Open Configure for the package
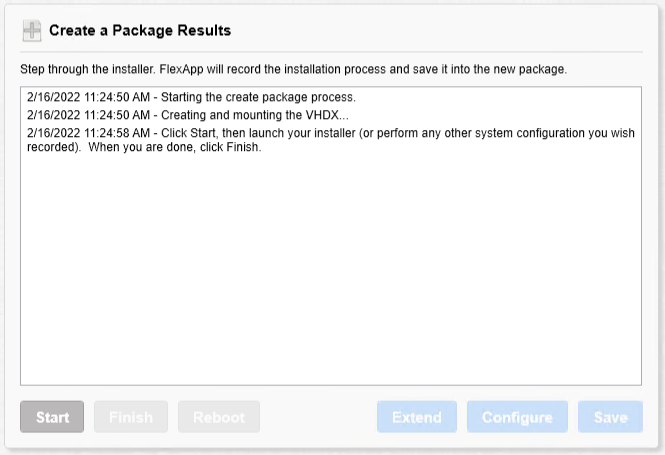Image resolution: width=665 pixels, height=455 pixels. click(x=517, y=417)
